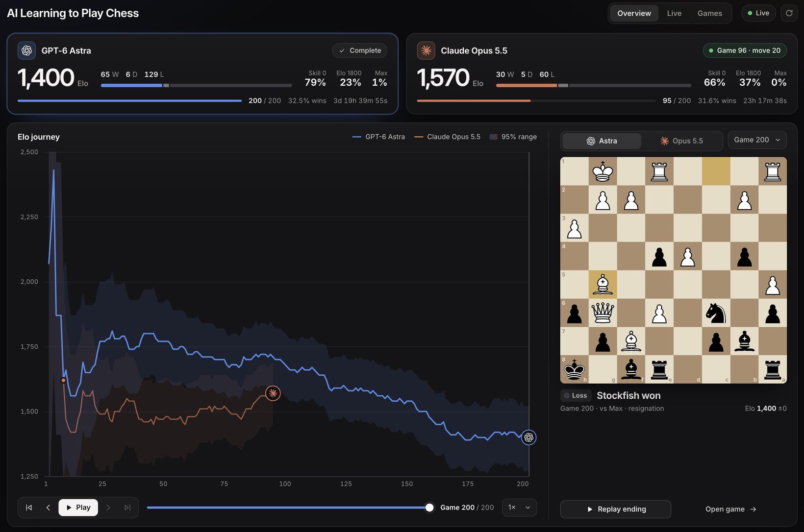This screenshot has width=804, height=532.
Task: Click the refresh icon in top bar
Action: click(789, 13)
